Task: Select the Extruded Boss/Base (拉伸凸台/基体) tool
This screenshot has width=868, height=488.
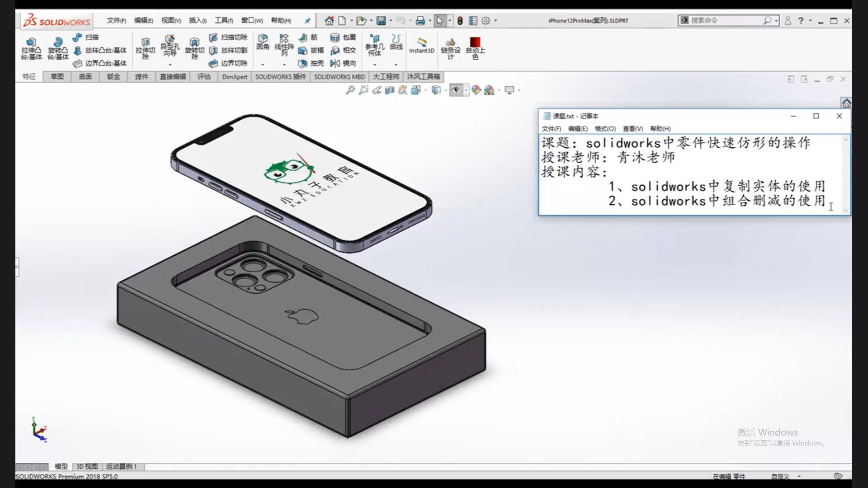Action: pos(31,48)
